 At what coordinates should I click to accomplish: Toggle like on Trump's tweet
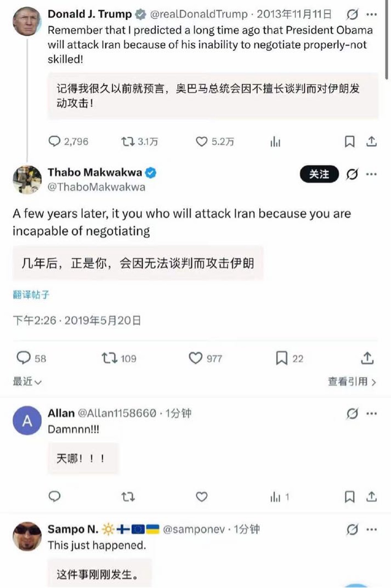pyautogui.click(x=202, y=142)
